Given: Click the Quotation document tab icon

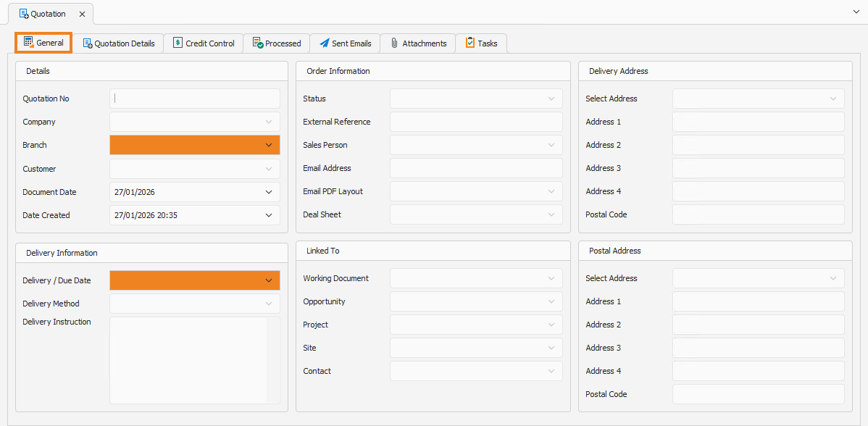Looking at the screenshot, I should coord(24,14).
